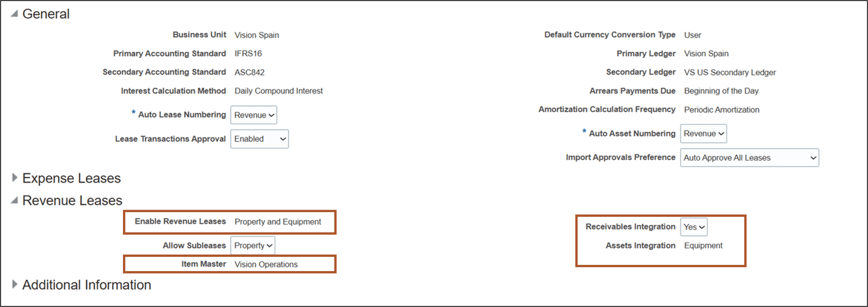This screenshot has width=868, height=307.
Task: Click the Item Master value Vision Operations
Action: (266, 264)
